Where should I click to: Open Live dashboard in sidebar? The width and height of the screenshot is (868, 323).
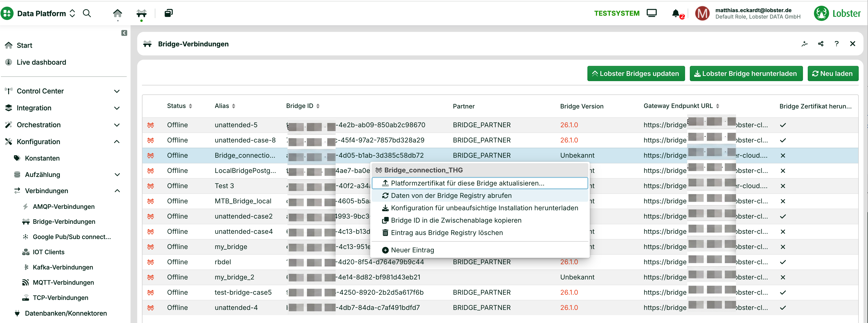click(41, 62)
